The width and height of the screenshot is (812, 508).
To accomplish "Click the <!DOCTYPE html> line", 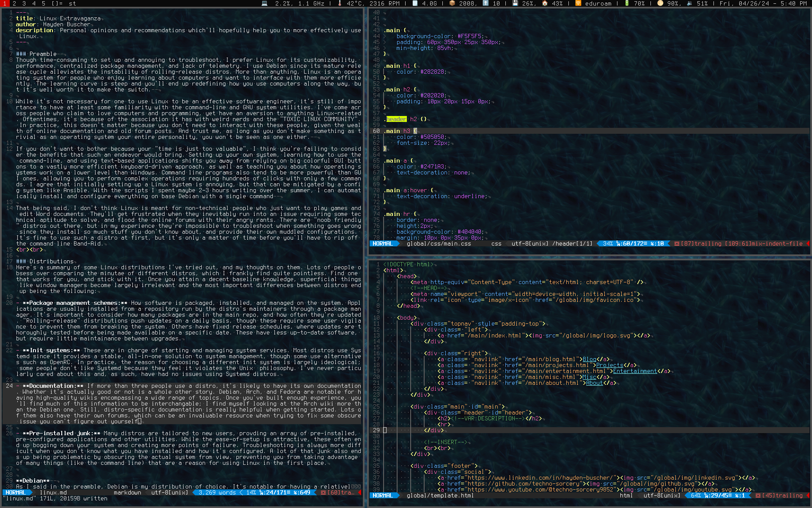I will point(409,264).
